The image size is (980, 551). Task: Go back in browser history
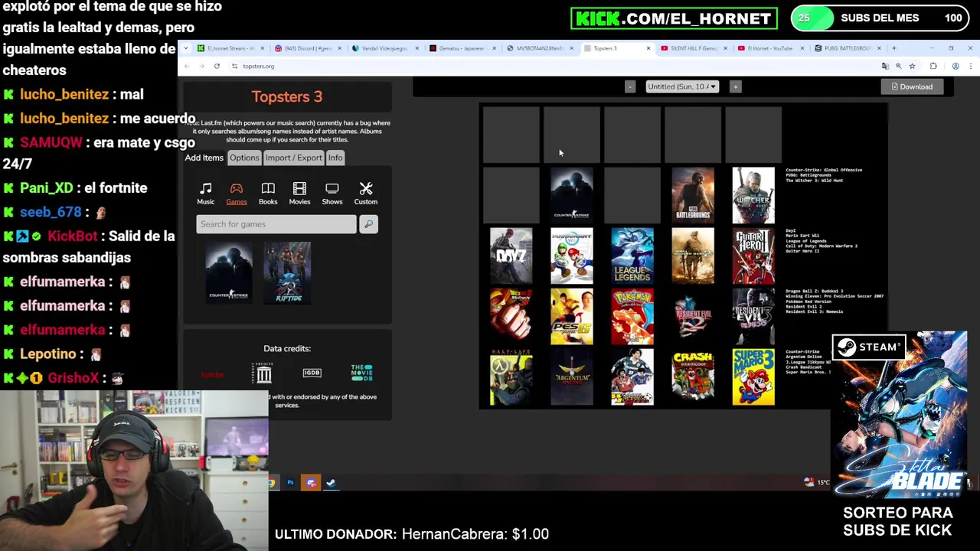tap(187, 66)
